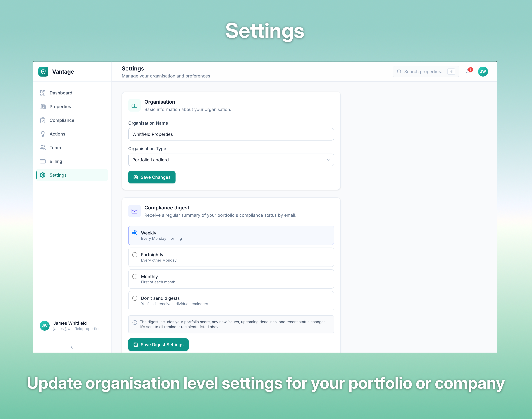Click the Compliance digest envelope icon
This screenshot has height=419, width=532.
(134, 211)
